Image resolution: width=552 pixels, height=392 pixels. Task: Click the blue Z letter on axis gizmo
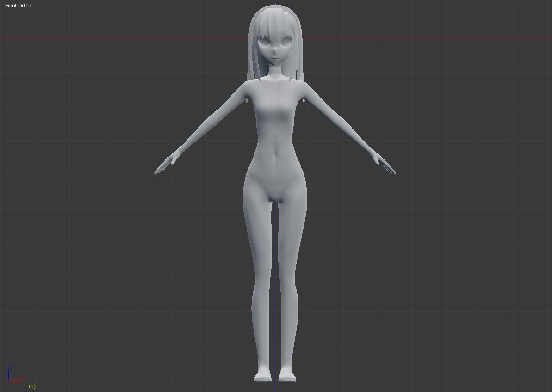coord(10,367)
